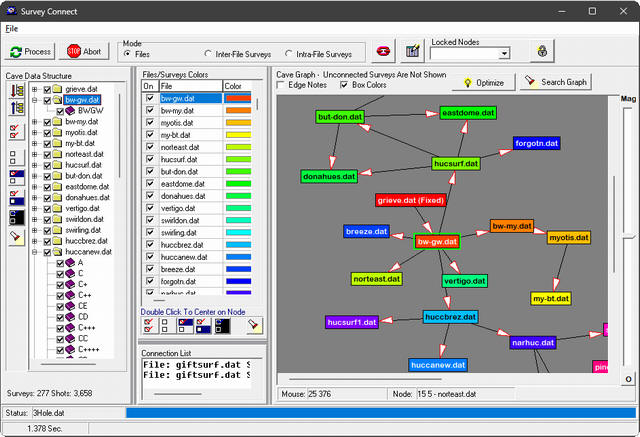
Task: Expand the huccbrez.dat tree node
Action: pos(35,241)
